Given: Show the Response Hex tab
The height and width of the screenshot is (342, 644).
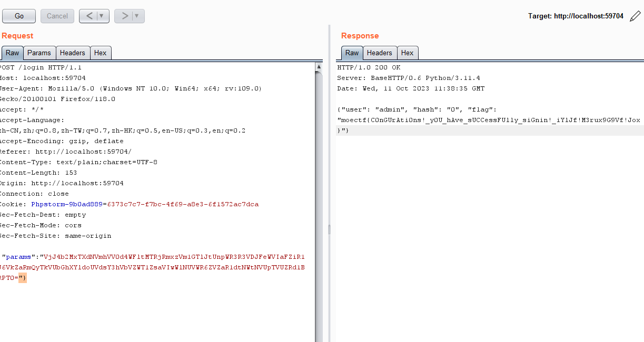Looking at the screenshot, I should [x=407, y=53].
